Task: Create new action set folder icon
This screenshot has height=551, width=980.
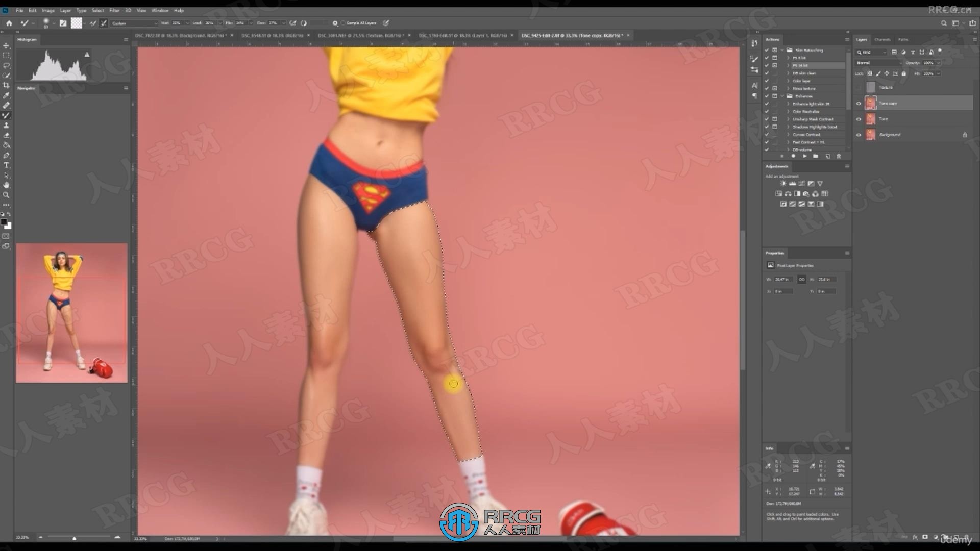Action: 816,156
